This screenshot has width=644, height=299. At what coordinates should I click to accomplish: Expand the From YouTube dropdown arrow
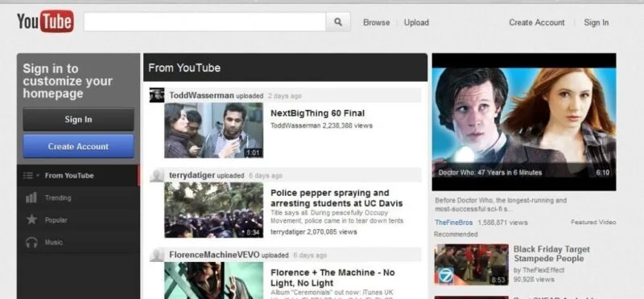[38, 175]
